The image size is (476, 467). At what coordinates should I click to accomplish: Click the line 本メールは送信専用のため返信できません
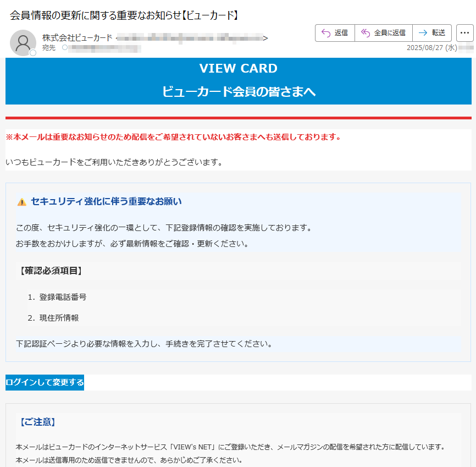coord(129,460)
